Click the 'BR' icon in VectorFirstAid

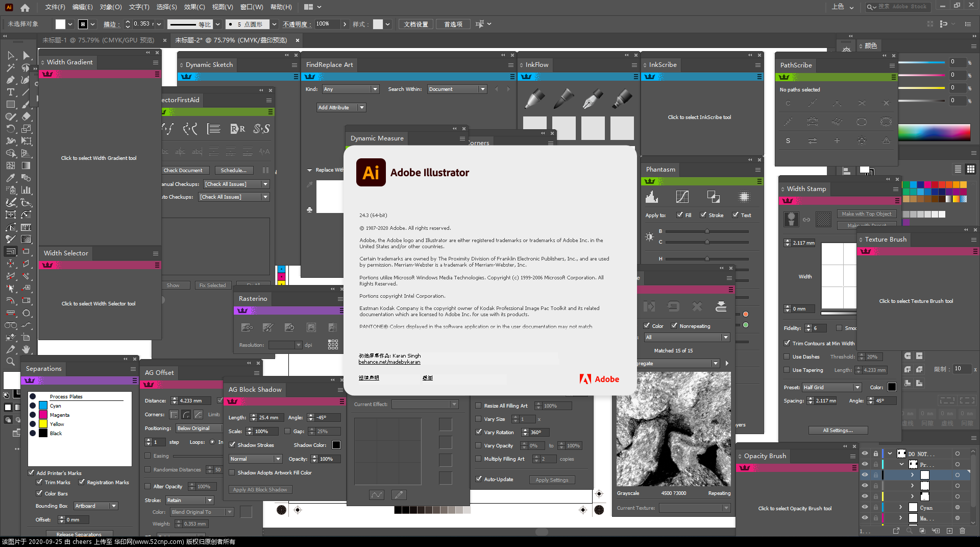pos(237,129)
